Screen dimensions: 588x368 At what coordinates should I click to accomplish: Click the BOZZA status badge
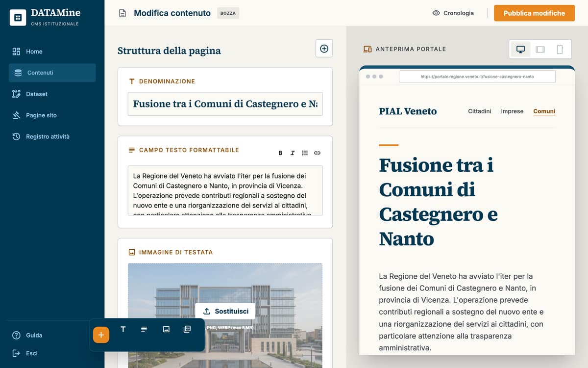coord(228,13)
